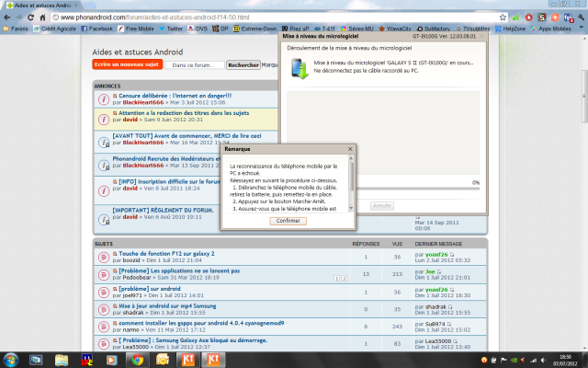
Task: Expand the Apps Mobiles bookmarks folder
Action: 557,29
